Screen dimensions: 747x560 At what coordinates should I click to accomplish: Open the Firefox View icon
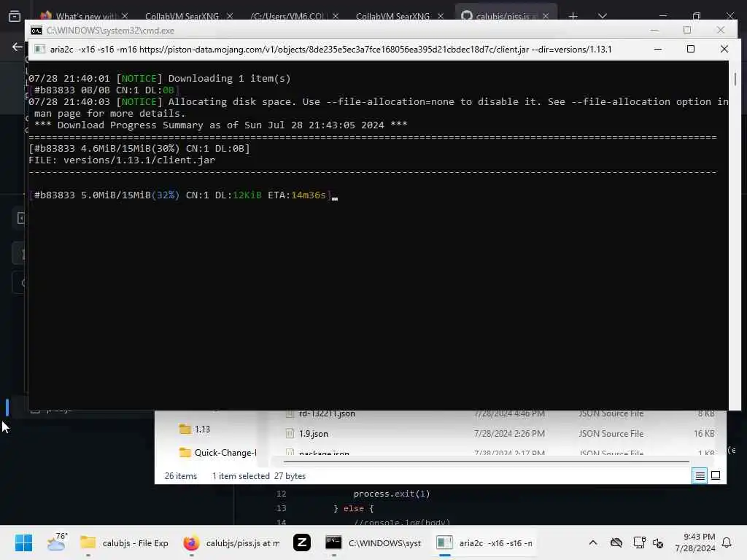[15, 16]
